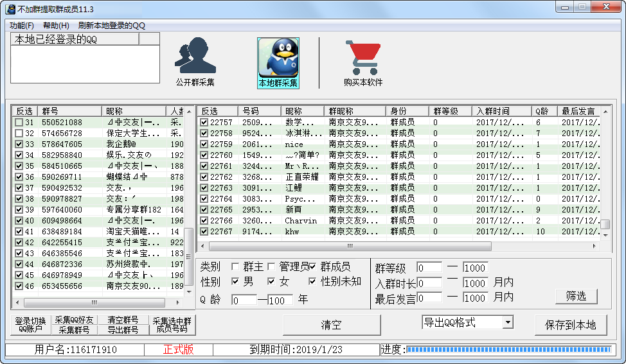Click the 购买本软件 shopping cart icon

pos(363,63)
